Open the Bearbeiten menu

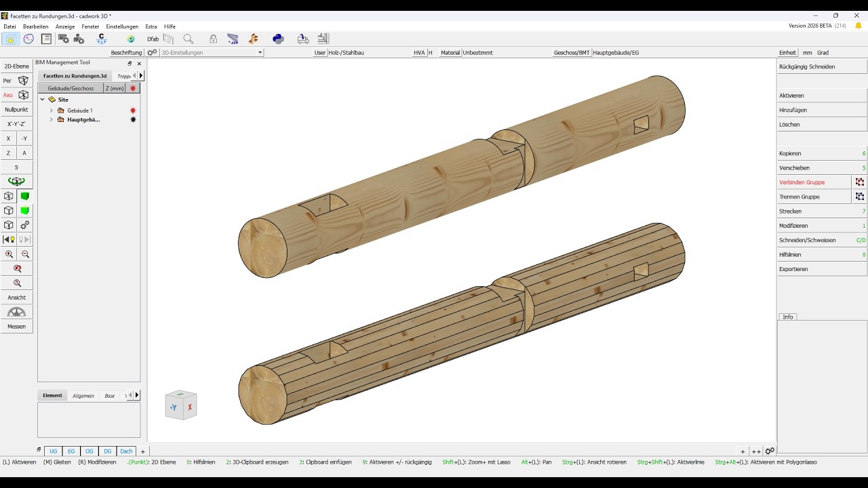pyautogui.click(x=36, y=26)
